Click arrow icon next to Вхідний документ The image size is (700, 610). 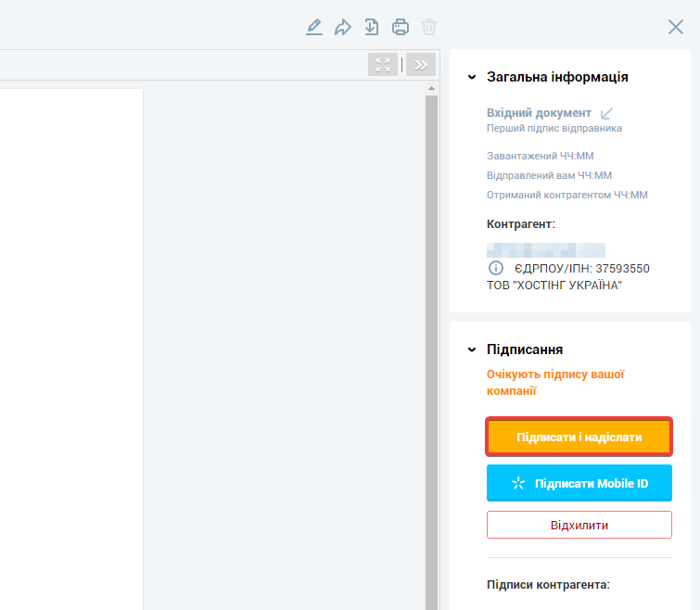tap(607, 113)
